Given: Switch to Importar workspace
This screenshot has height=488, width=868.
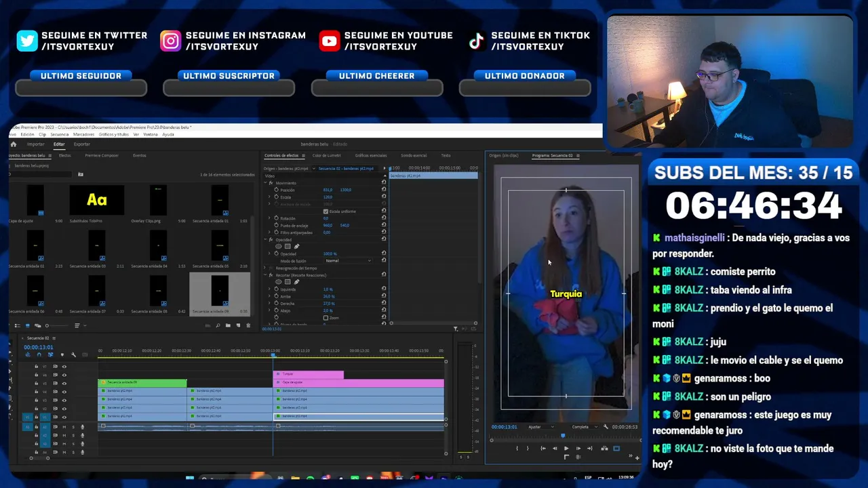Looking at the screenshot, I should click(36, 144).
